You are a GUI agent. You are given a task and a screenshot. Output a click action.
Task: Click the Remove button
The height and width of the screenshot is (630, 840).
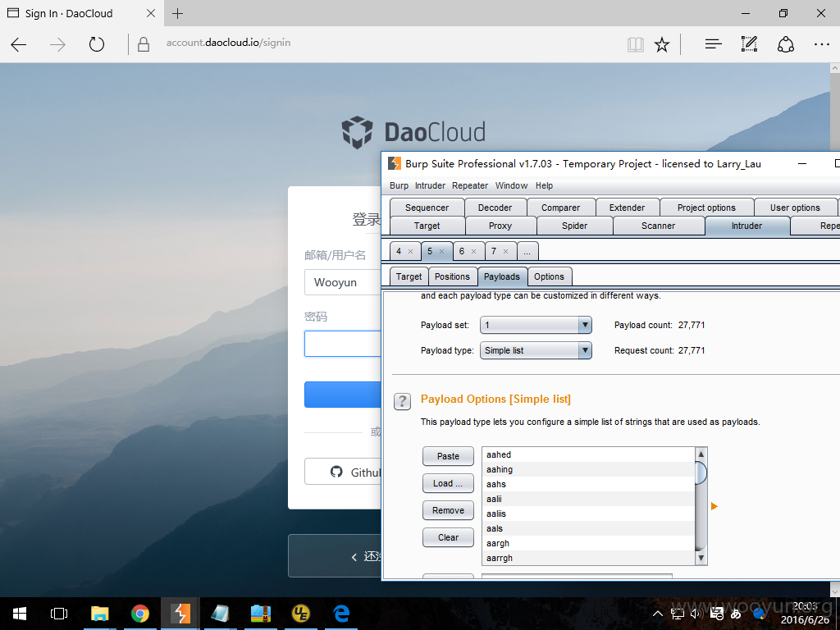[x=448, y=510]
